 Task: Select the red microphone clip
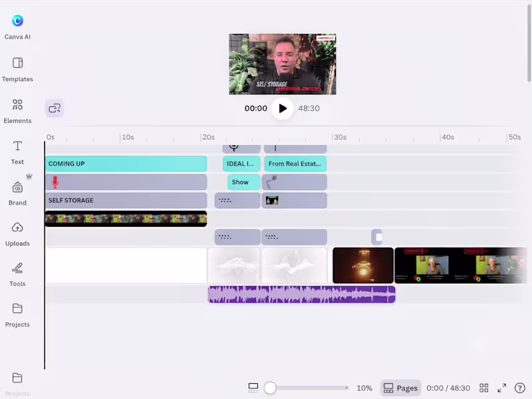[126, 182]
